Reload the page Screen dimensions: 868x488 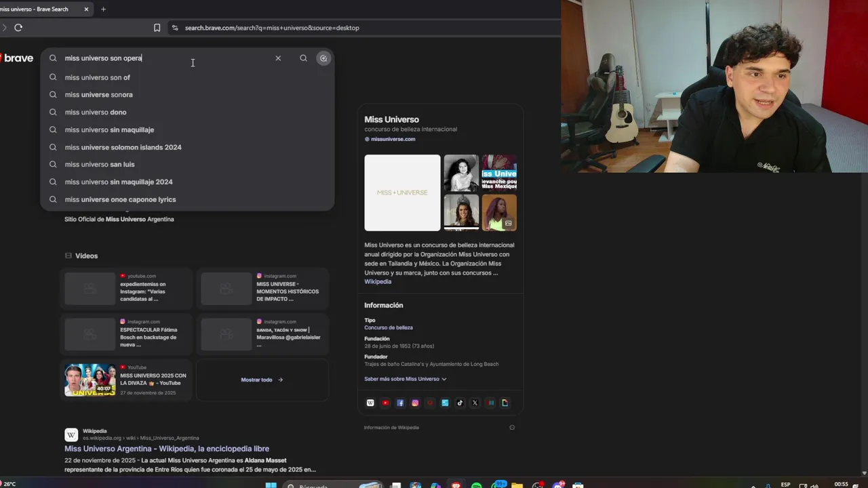pos(18,28)
